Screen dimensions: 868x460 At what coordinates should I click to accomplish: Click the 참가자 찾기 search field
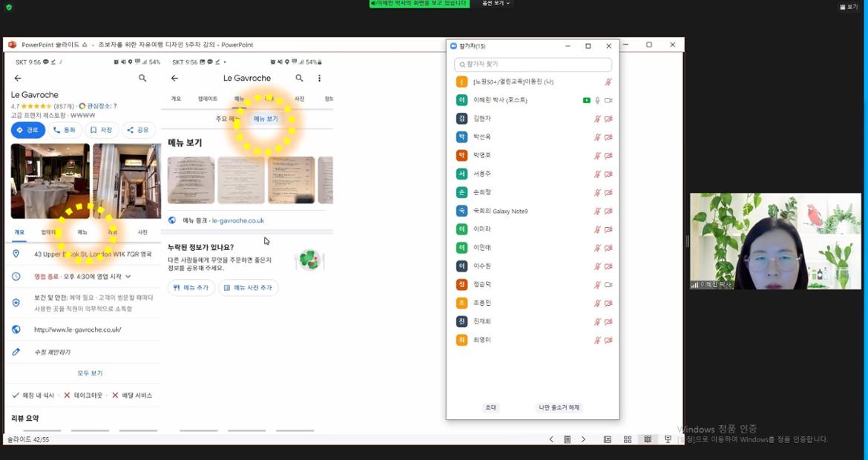tap(533, 65)
